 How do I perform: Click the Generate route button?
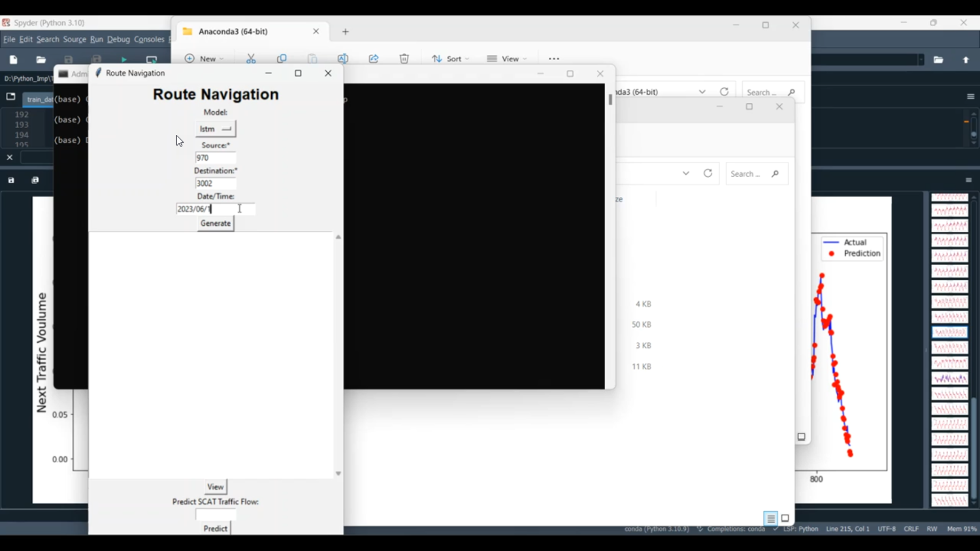pos(216,223)
